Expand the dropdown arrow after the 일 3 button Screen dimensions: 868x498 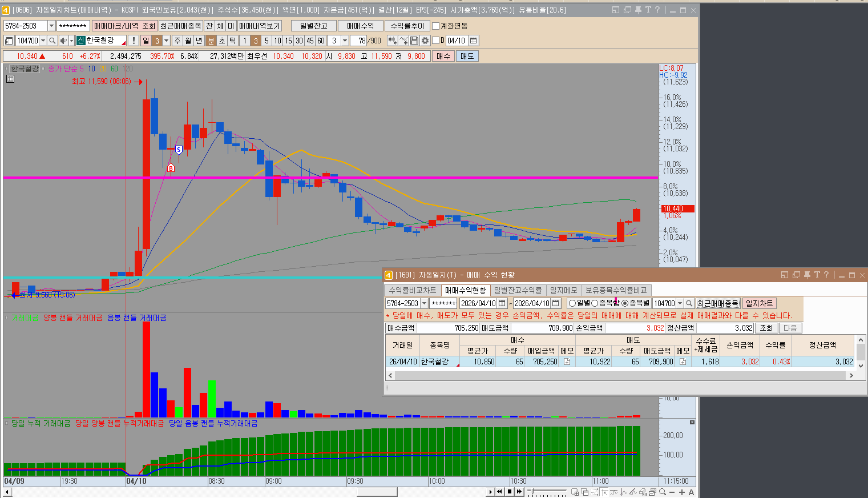click(x=167, y=41)
